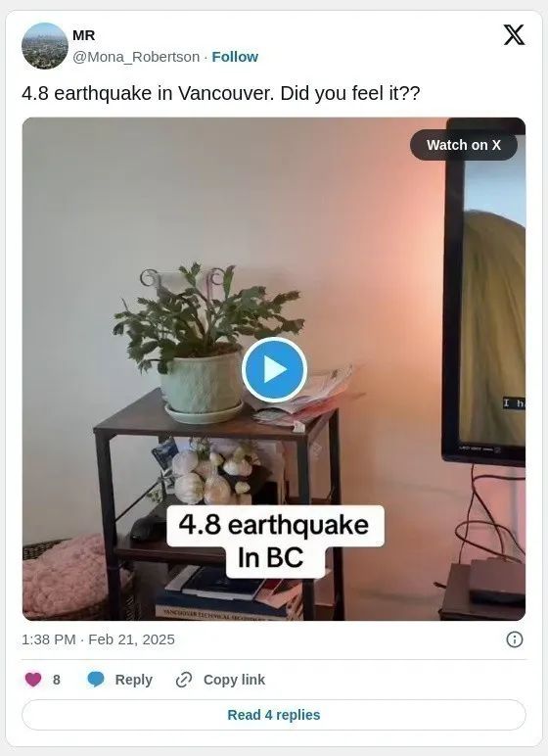Open Read 4 replies
548x756 pixels.
coord(274,715)
